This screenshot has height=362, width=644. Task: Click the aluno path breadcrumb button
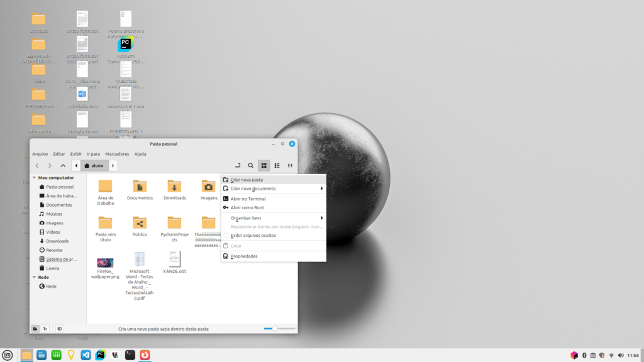(x=94, y=165)
